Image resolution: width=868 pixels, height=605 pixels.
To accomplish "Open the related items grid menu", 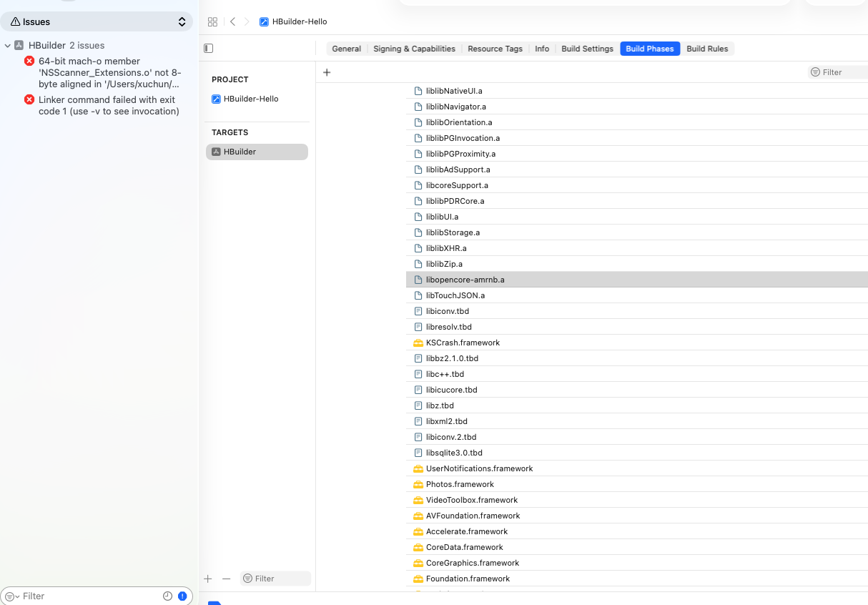I will 212,21.
